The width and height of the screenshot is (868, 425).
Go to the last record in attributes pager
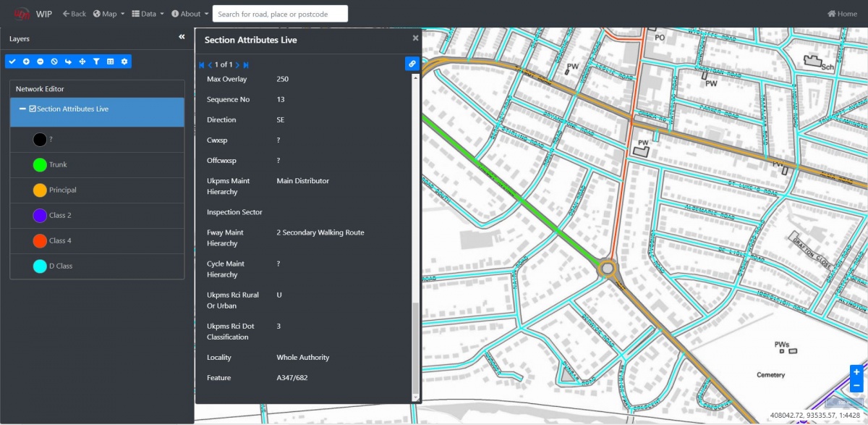(246, 65)
